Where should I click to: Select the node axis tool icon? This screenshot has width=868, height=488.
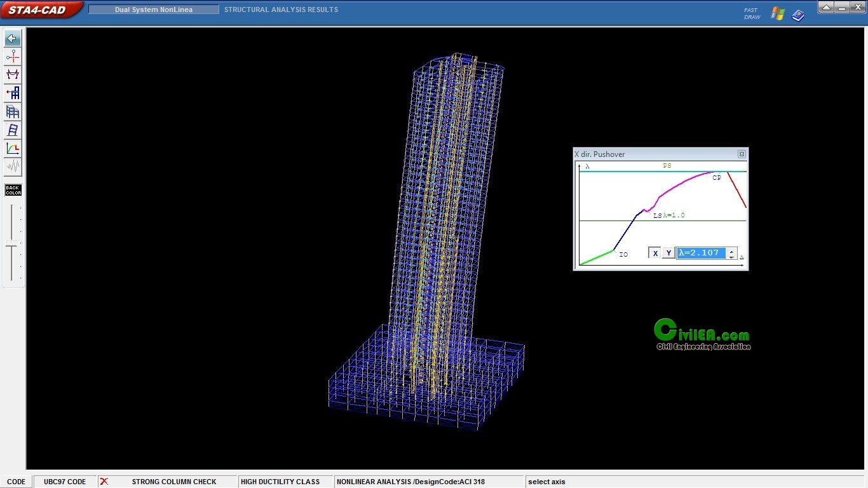coord(13,57)
